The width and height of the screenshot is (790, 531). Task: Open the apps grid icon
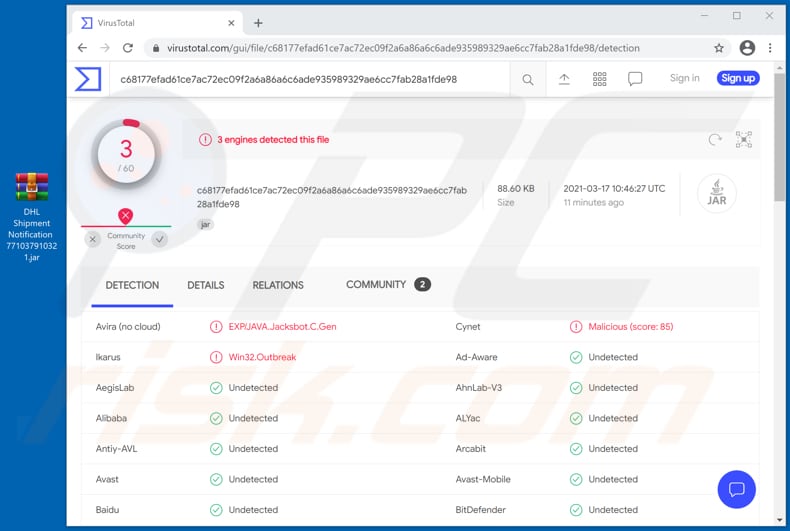point(600,79)
